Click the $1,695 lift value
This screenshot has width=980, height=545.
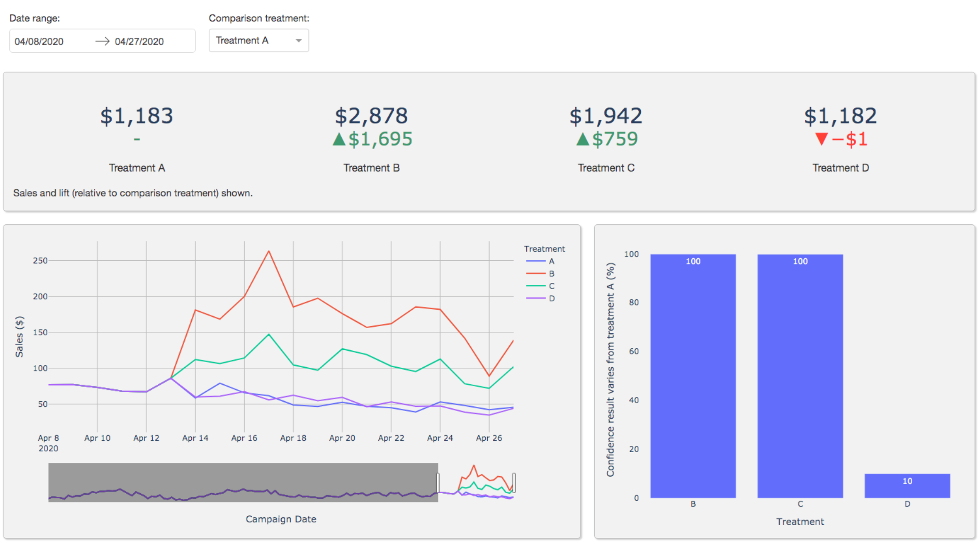[x=380, y=139]
